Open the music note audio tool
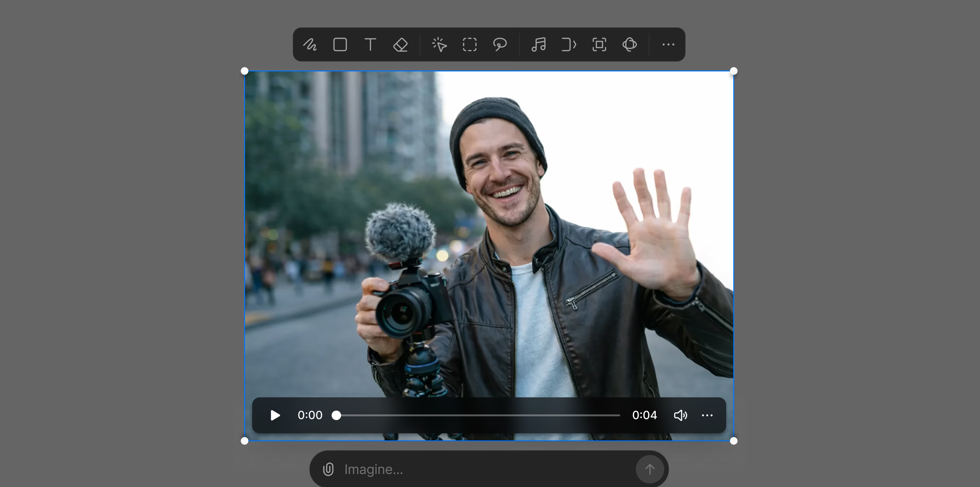 click(x=539, y=44)
